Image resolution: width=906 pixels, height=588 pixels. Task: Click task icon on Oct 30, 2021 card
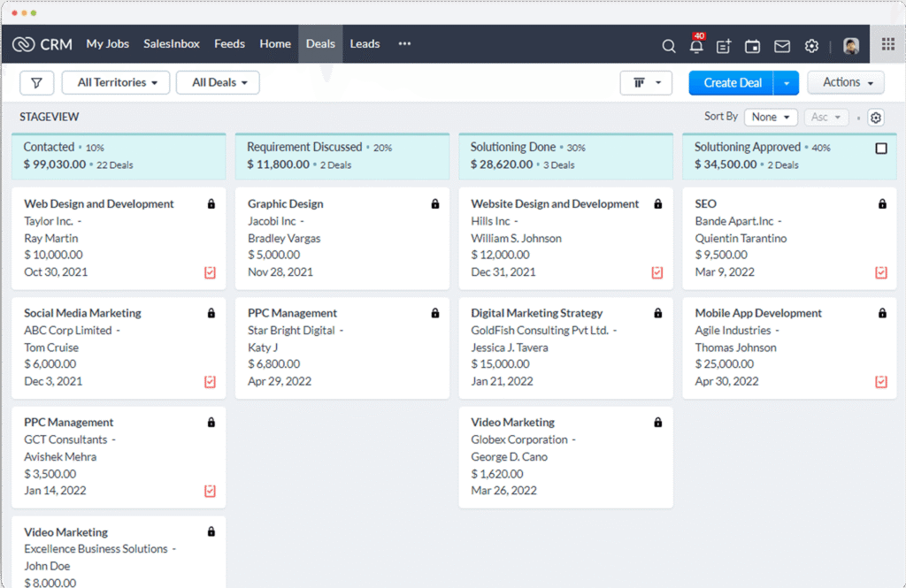[211, 272]
